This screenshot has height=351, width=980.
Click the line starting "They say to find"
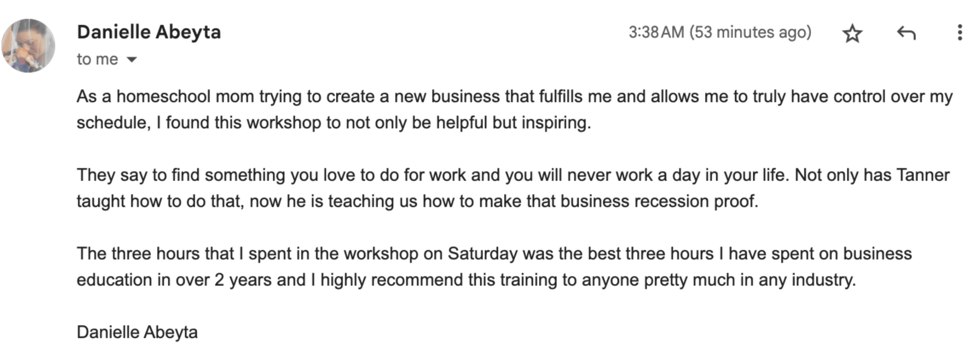click(x=513, y=175)
